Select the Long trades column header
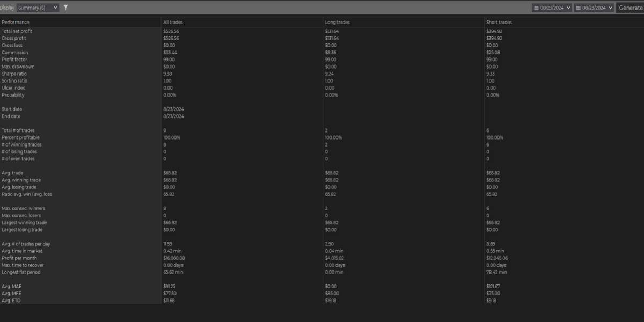This screenshot has height=322, width=644. click(x=337, y=22)
